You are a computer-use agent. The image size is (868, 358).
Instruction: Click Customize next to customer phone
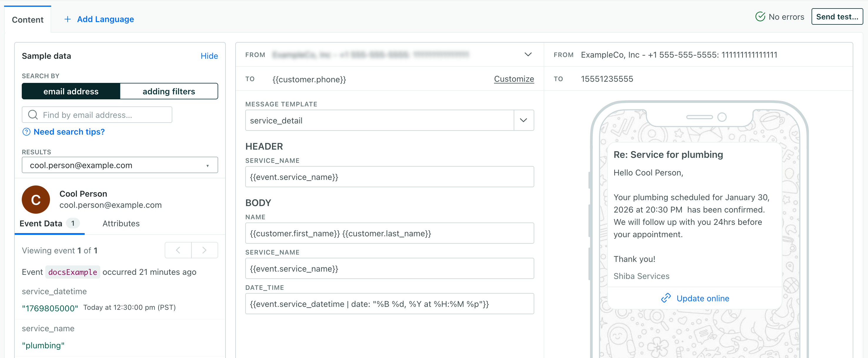514,79
